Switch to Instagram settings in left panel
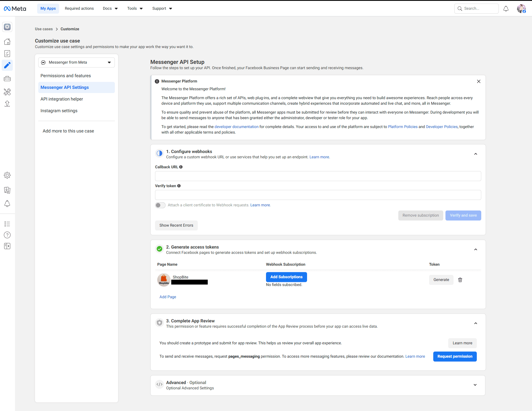This screenshot has height=411, width=532. [x=59, y=111]
